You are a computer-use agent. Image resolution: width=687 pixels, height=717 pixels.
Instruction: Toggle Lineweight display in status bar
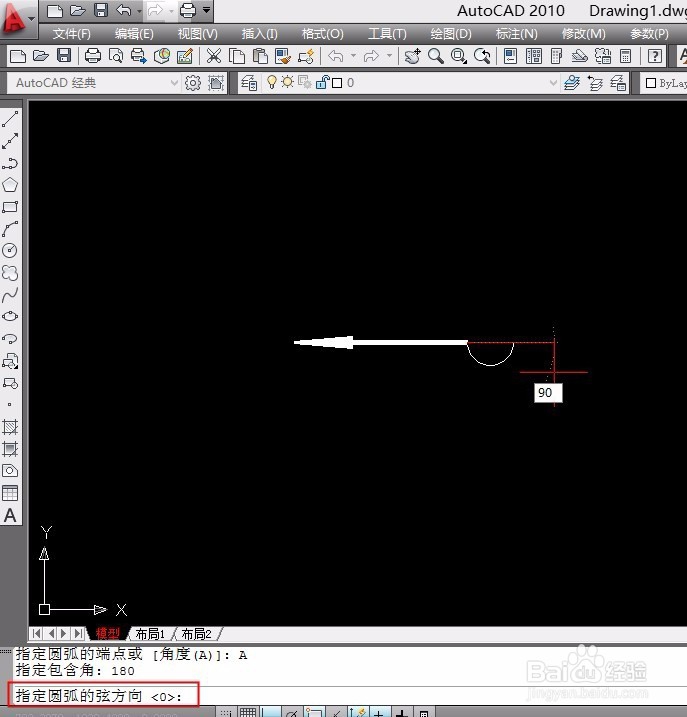tap(401, 712)
